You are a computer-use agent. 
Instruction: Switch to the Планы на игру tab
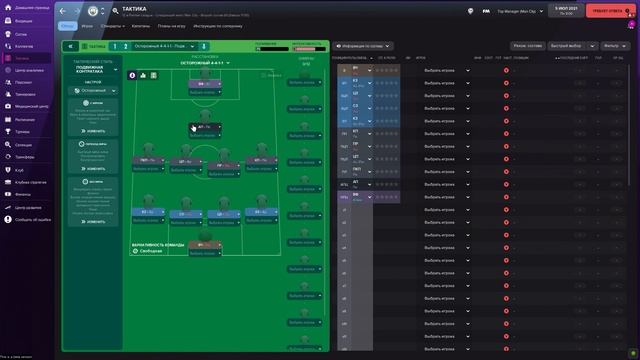(171, 26)
